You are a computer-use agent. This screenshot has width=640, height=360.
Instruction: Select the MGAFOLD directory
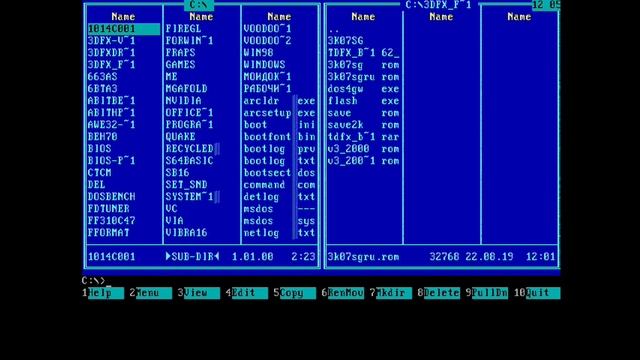(x=186, y=89)
